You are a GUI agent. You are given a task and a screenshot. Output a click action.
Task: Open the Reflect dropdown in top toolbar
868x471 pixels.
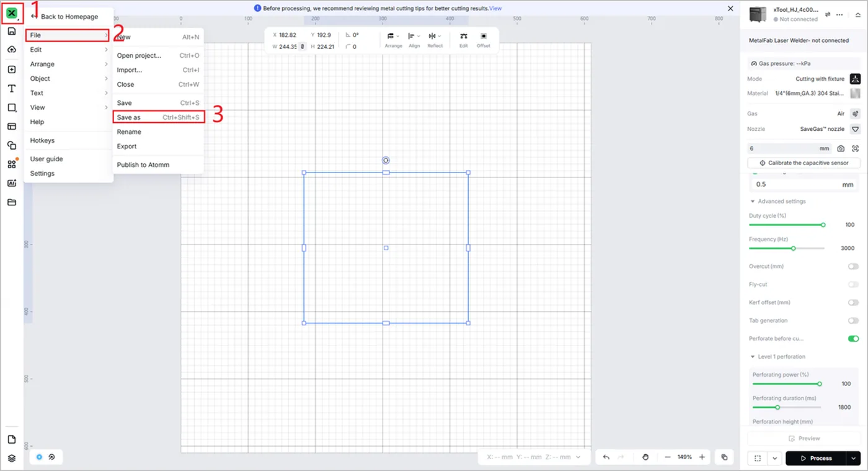coord(435,40)
